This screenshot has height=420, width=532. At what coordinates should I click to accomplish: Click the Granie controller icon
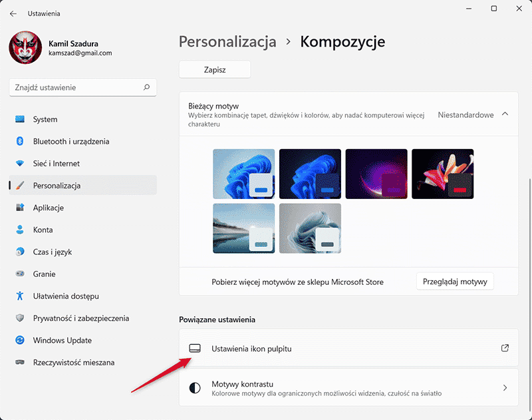20,274
